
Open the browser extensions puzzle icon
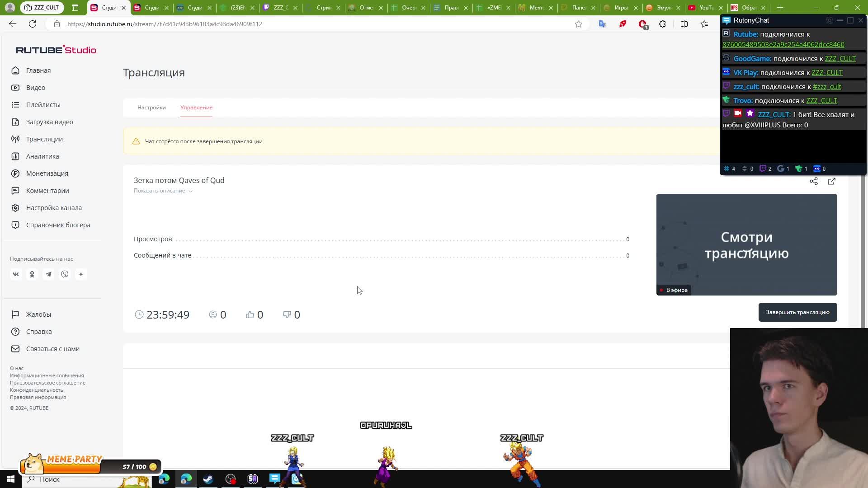click(662, 24)
